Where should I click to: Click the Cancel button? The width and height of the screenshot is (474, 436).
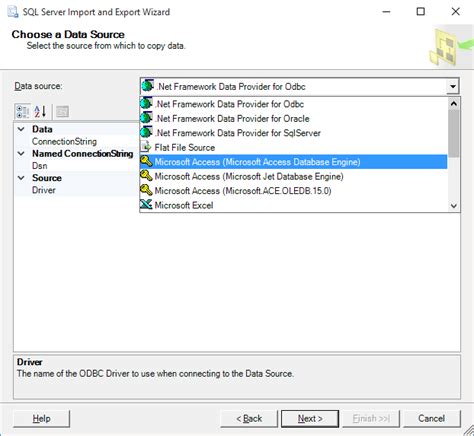coord(432,418)
